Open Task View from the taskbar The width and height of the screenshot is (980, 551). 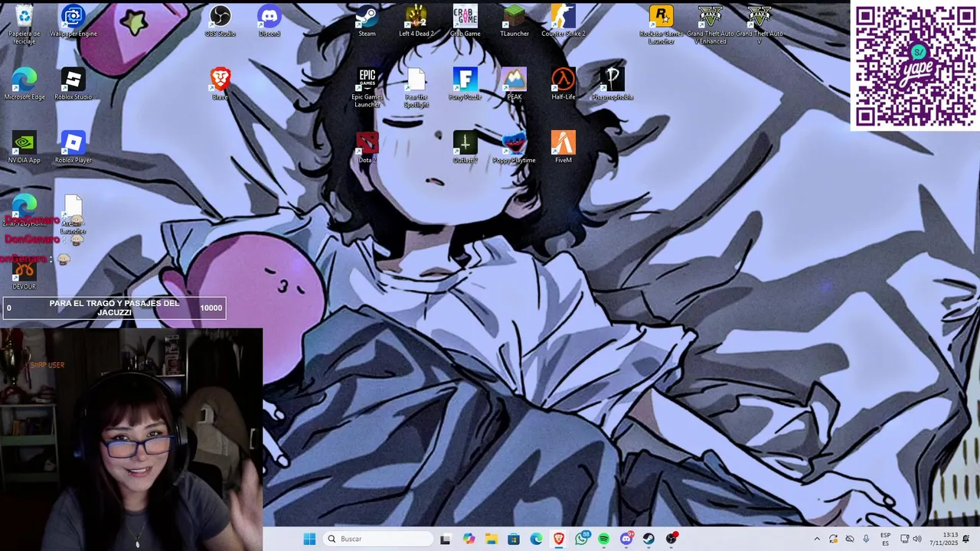click(446, 539)
